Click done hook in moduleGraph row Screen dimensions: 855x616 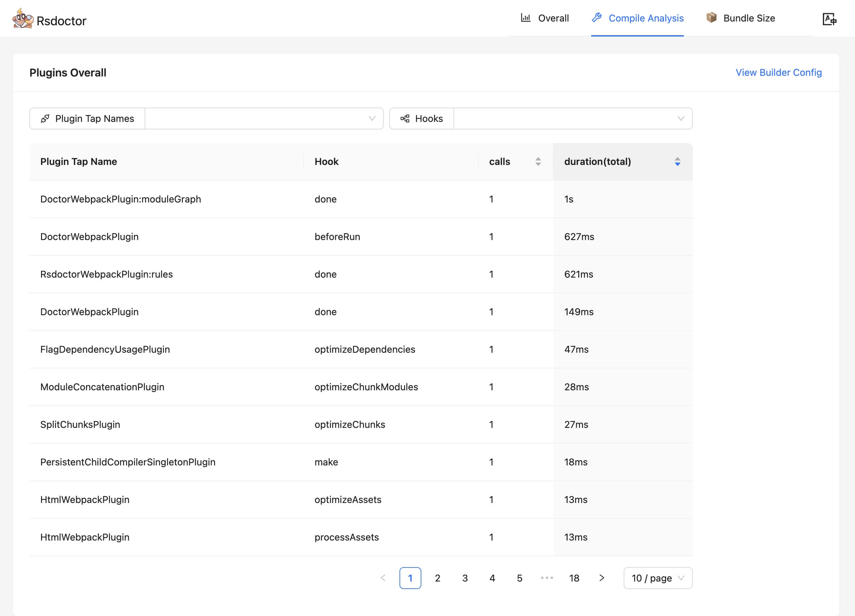pyautogui.click(x=326, y=199)
